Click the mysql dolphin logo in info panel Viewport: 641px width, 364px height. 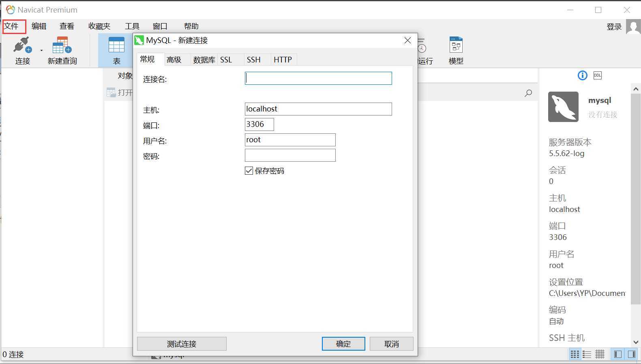click(x=563, y=107)
